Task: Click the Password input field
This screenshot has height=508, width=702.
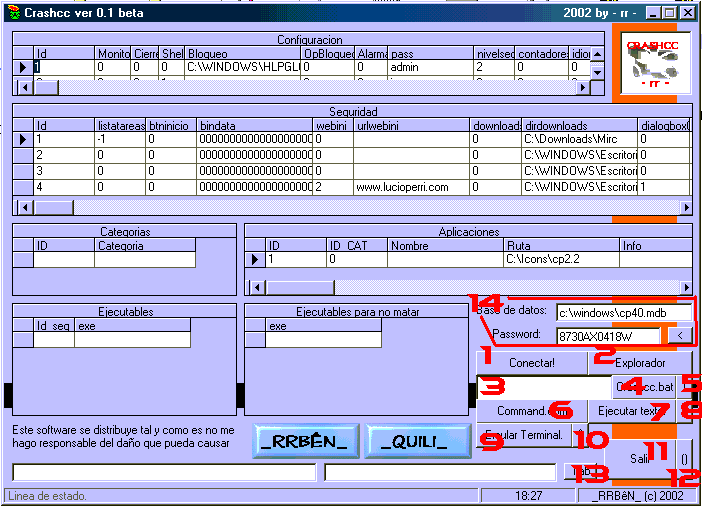Action: [608, 336]
